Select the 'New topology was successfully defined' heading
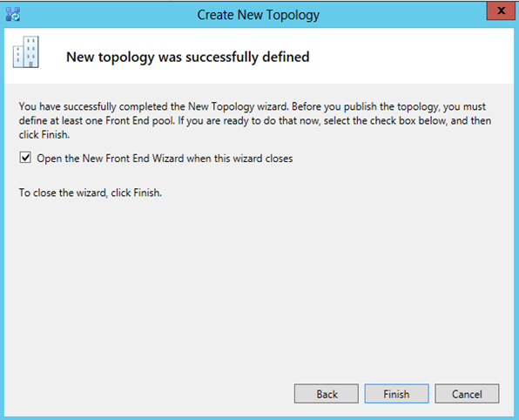Screen dimensions: 519x420 tap(188, 57)
